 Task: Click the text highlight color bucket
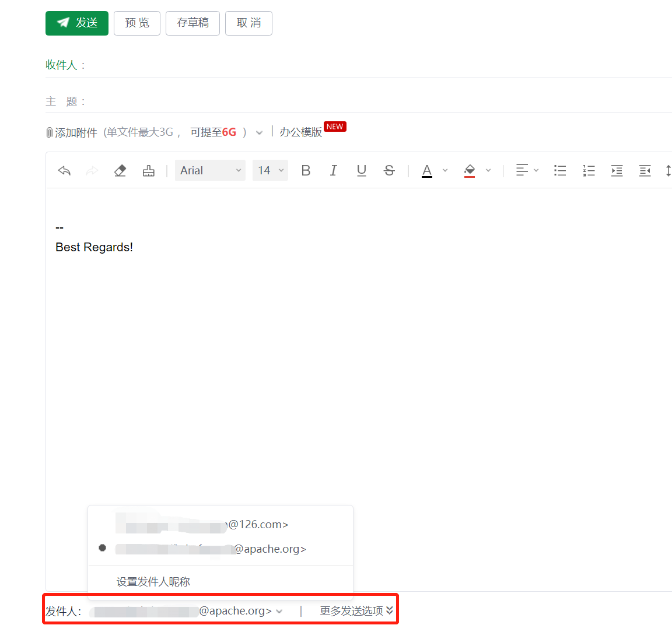click(470, 170)
